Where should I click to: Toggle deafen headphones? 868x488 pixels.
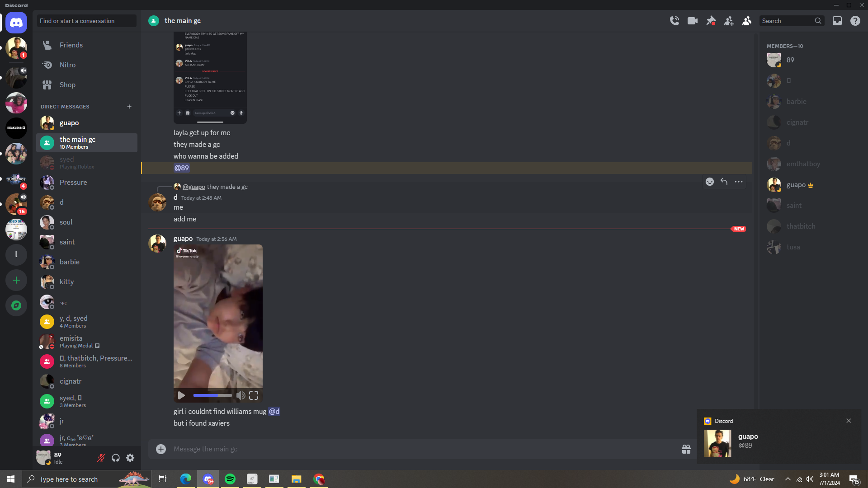tap(116, 458)
